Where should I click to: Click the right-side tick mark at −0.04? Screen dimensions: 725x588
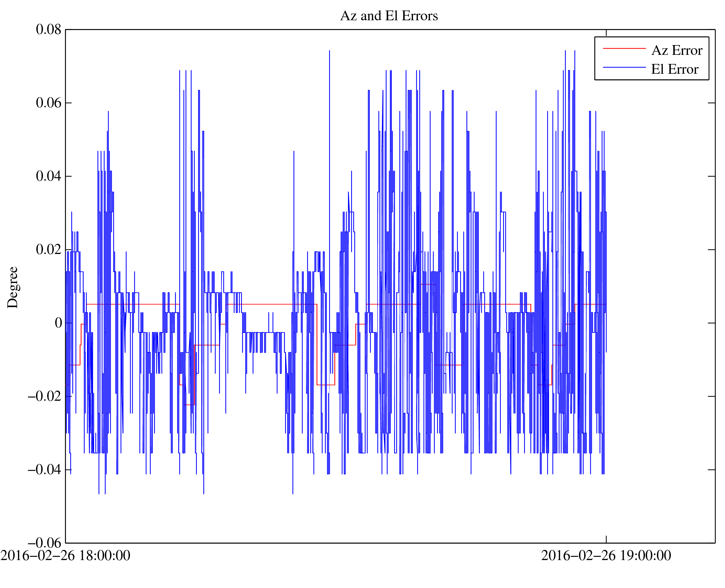click(x=711, y=470)
